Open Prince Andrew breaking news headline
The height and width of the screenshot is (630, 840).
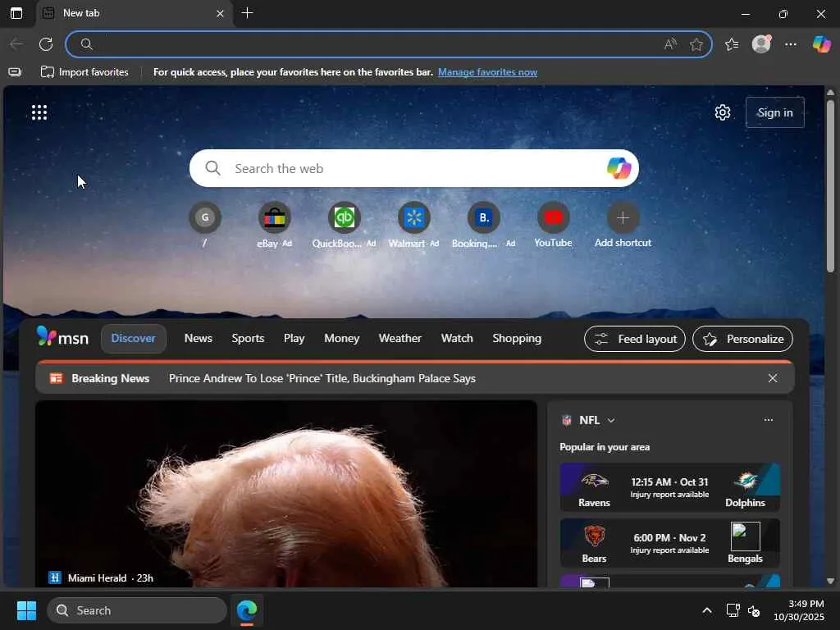click(322, 378)
